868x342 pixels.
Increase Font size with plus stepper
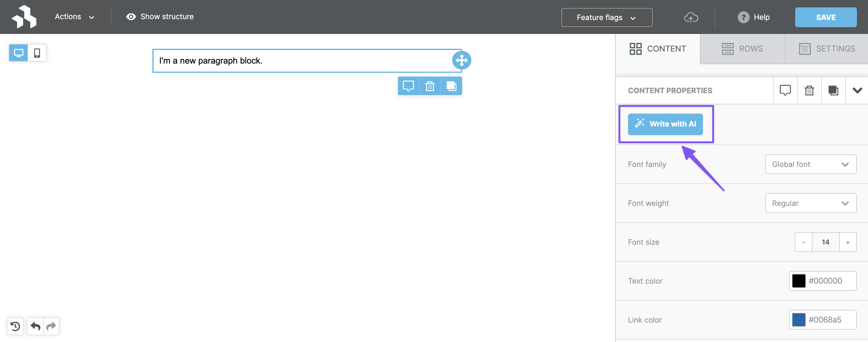(848, 242)
